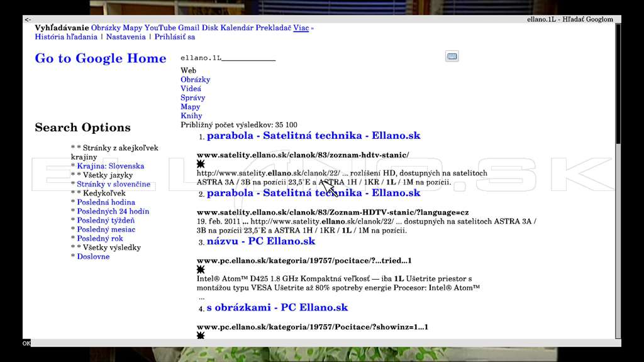Click the OK status text at bottom
Viewport: 644px width, 362px height.
[x=26, y=343]
